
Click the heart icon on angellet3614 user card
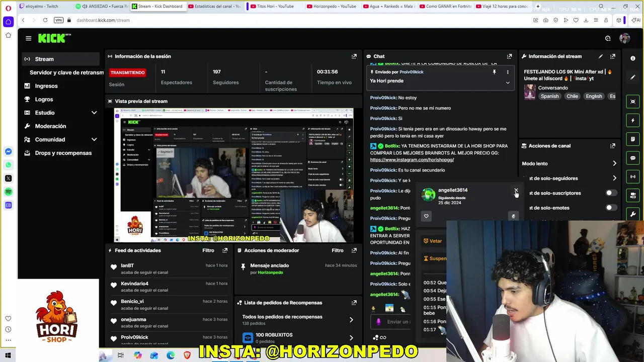point(426,216)
